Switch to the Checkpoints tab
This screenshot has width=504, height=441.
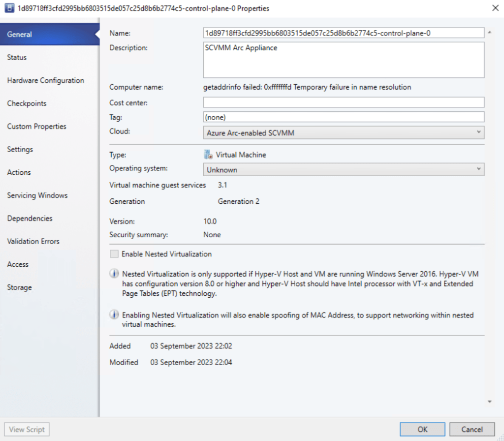27,103
